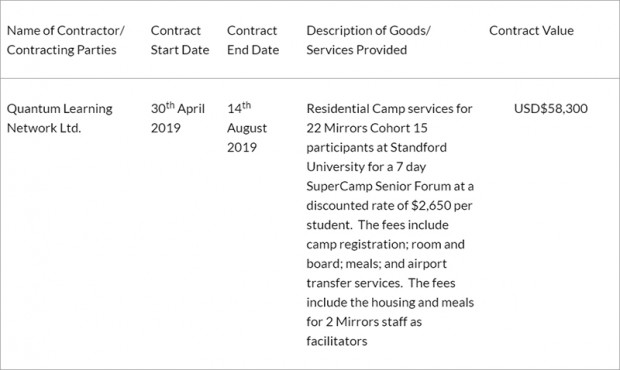This screenshot has height=370, width=620.
Task: Click 'camp registration; room and' line
Action: coord(386,244)
